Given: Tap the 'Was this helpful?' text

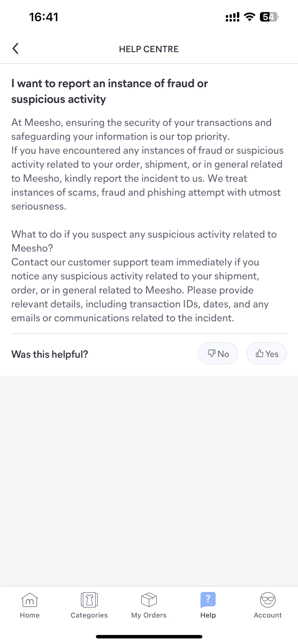Looking at the screenshot, I should pyautogui.click(x=50, y=354).
